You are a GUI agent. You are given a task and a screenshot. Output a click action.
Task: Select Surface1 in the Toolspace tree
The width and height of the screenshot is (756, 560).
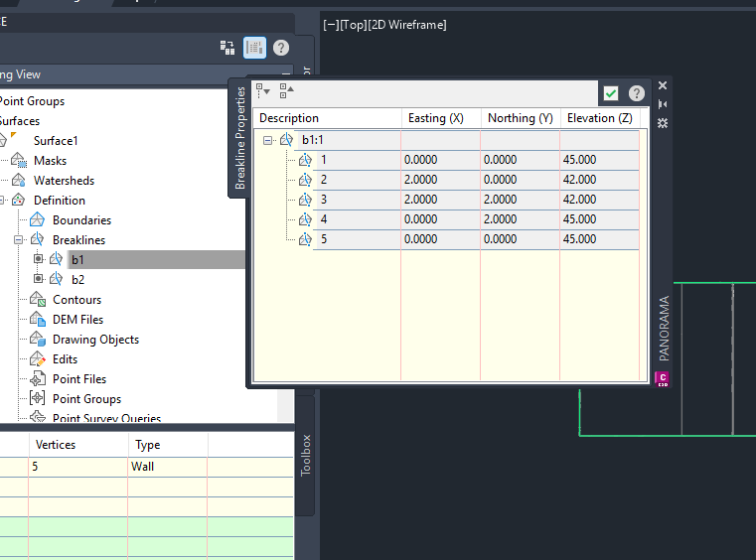(56, 141)
